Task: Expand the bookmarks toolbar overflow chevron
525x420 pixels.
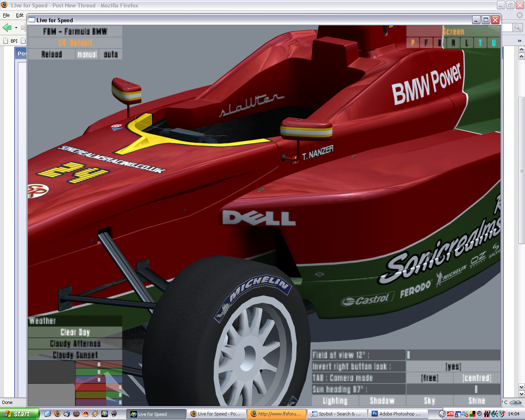Action: [x=520, y=41]
